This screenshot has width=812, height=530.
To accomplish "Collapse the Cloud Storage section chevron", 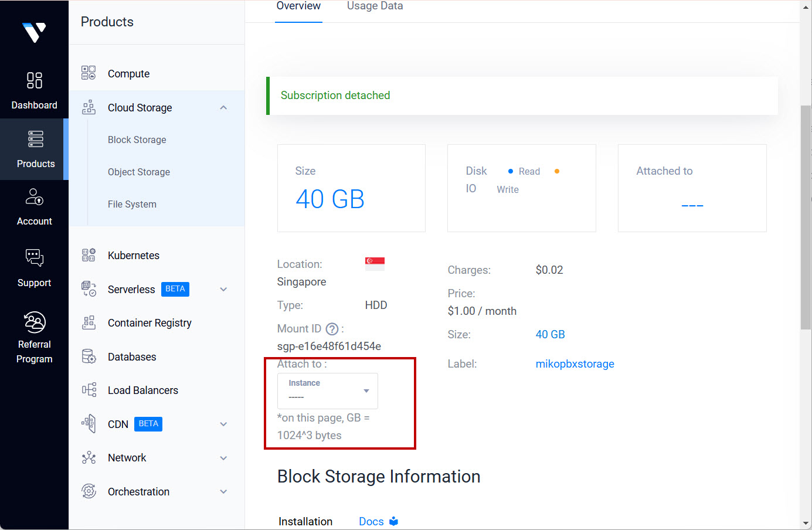I will pyautogui.click(x=223, y=108).
